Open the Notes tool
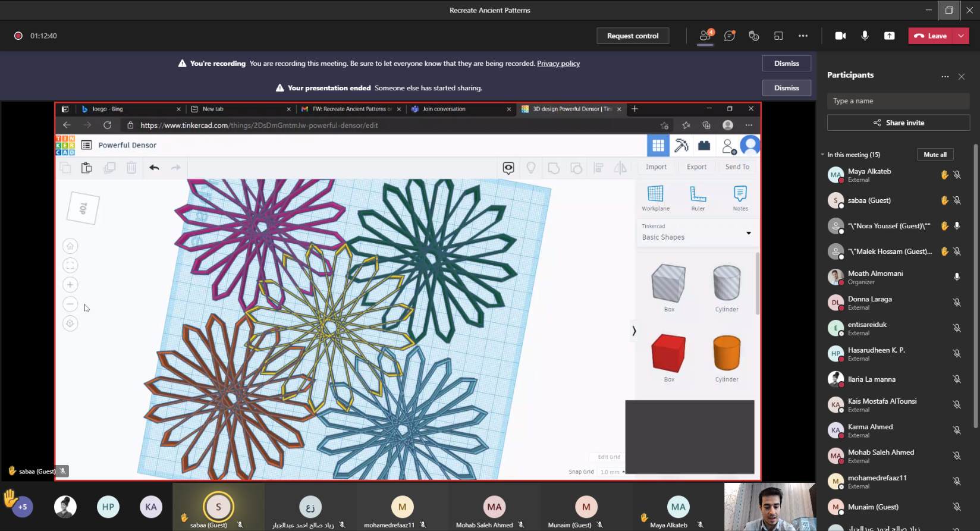 coord(740,198)
